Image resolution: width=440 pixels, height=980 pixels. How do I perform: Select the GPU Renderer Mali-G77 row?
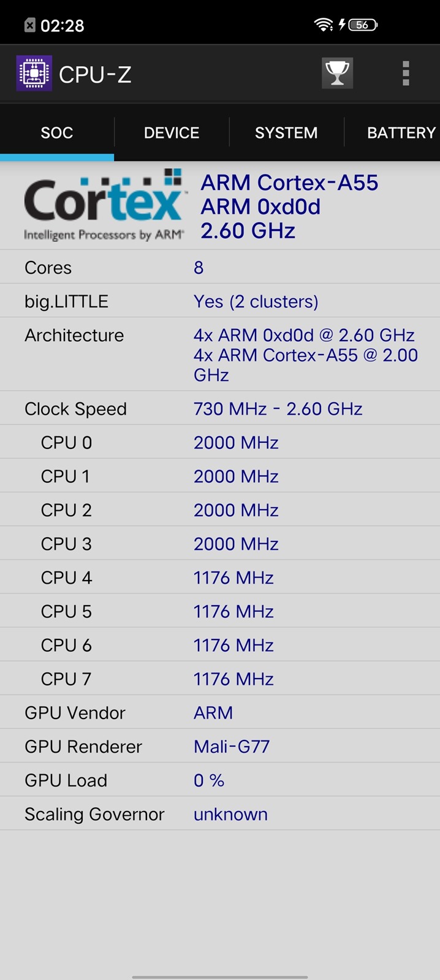point(220,747)
